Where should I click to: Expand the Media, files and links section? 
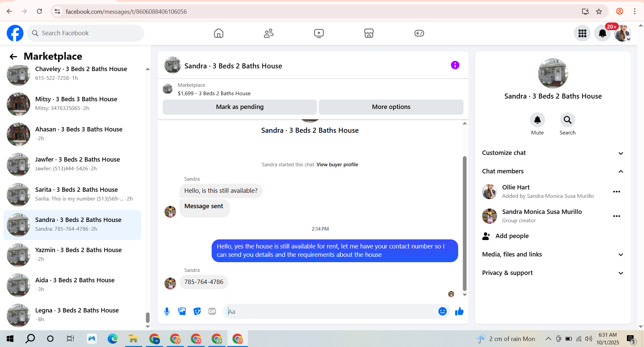553,254
